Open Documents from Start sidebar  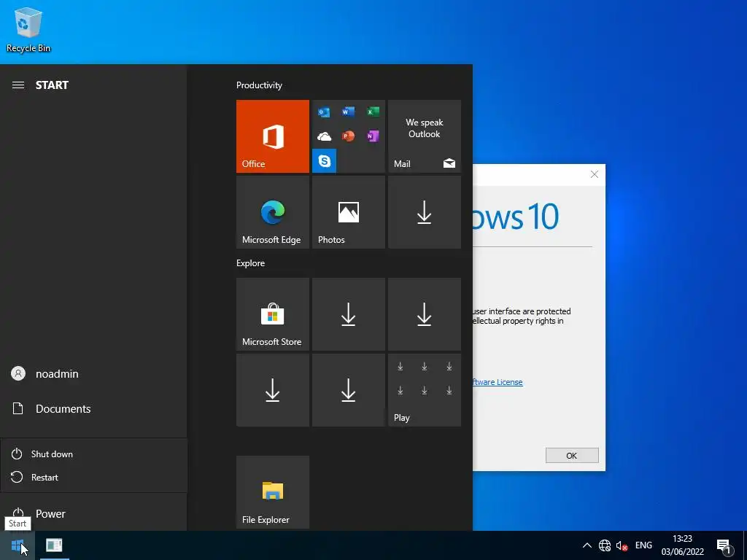(x=93, y=408)
